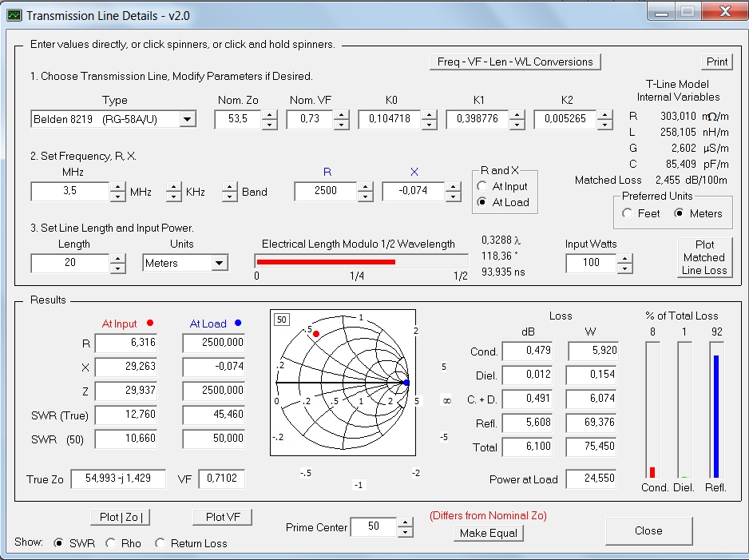
Task: Click the At Input SWR (True) value 12,760
Action: tap(126, 415)
